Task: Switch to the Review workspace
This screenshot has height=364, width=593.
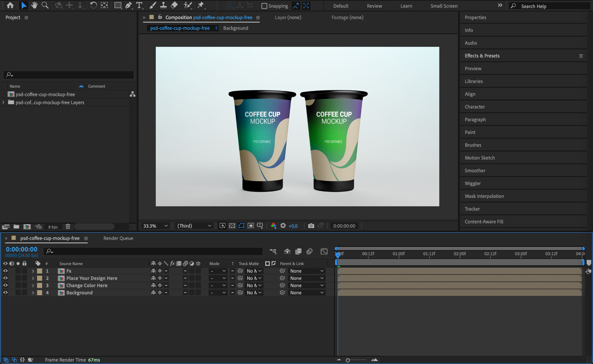Action: click(374, 6)
